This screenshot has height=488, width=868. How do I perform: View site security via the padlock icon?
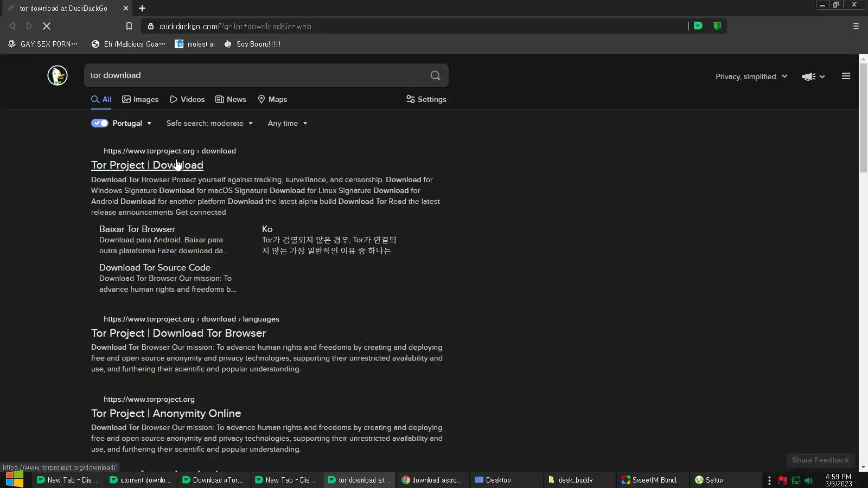[x=151, y=26]
